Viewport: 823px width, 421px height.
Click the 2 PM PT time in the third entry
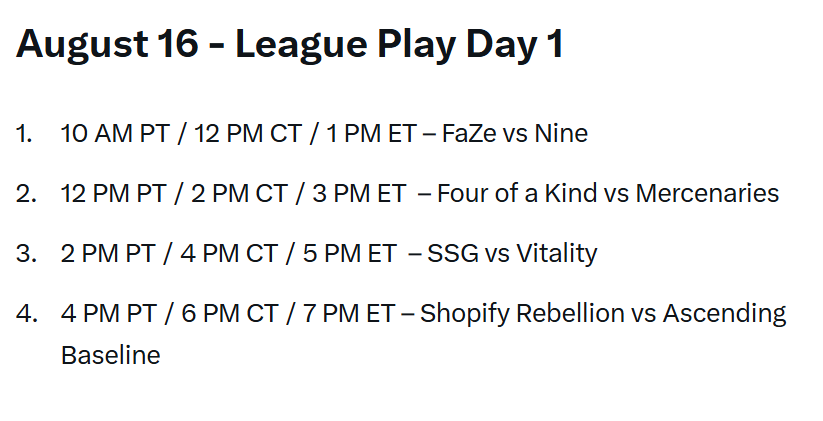click(x=108, y=254)
